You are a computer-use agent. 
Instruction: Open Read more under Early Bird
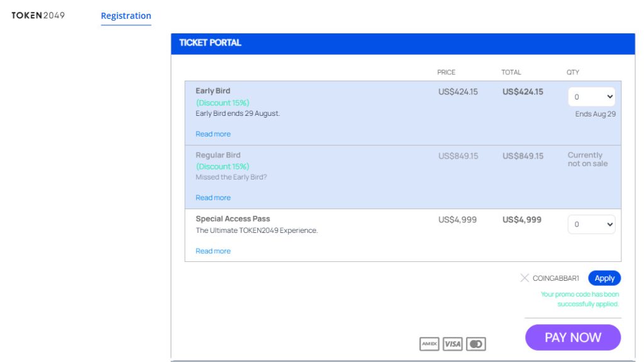pyautogui.click(x=213, y=133)
